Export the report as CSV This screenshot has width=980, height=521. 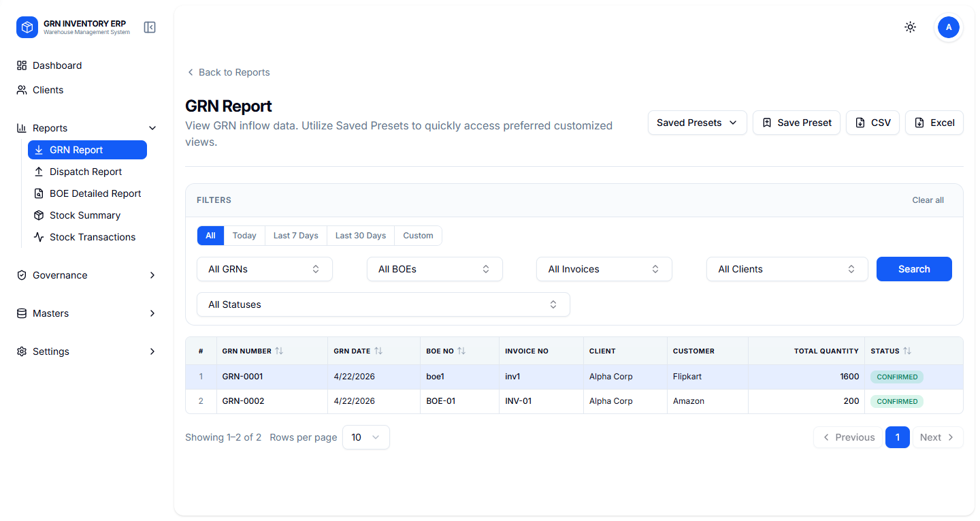click(872, 123)
